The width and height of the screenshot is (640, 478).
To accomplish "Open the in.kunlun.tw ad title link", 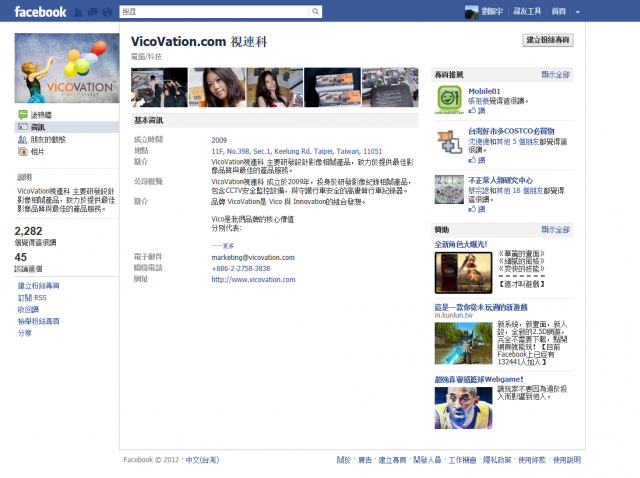I will tap(481, 307).
